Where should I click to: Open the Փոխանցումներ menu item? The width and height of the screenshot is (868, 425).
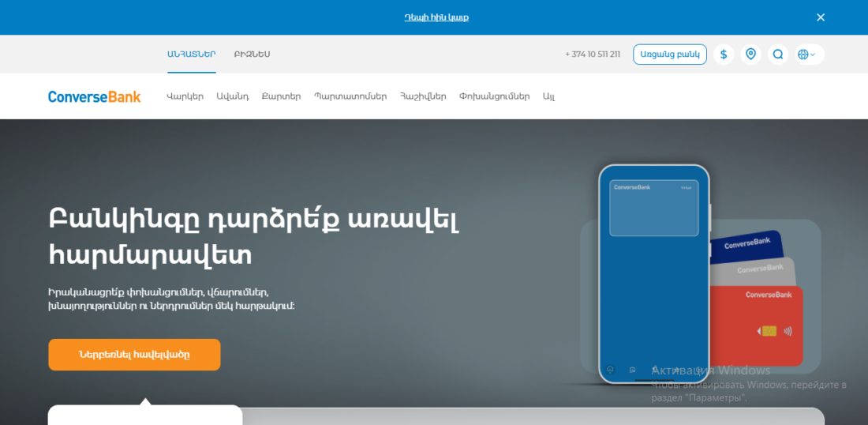pyautogui.click(x=494, y=96)
